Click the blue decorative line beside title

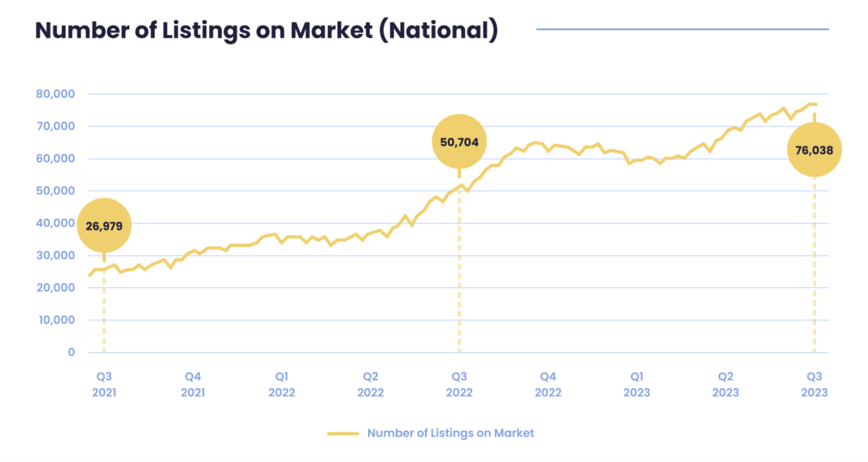(x=682, y=30)
